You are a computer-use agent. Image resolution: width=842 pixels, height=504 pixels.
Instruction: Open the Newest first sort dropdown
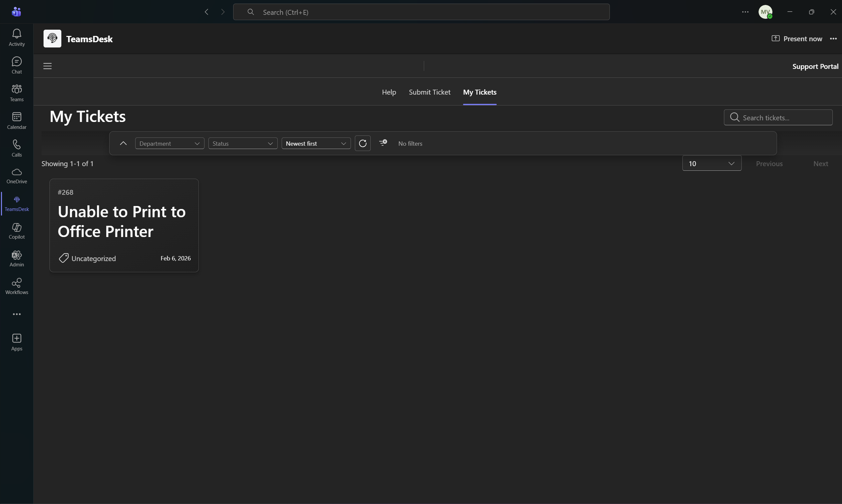pyautogui.click(x=316, y=143)
